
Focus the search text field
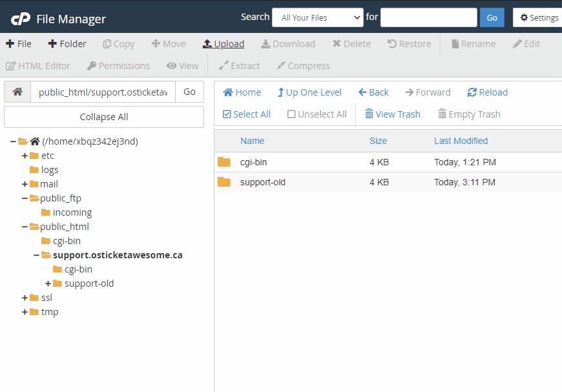click(428, 17)
